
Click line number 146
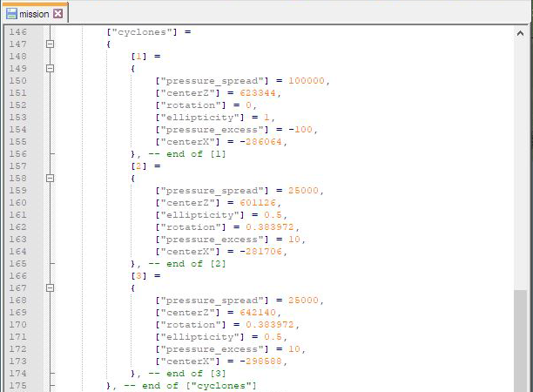click(x=17, y=32)
